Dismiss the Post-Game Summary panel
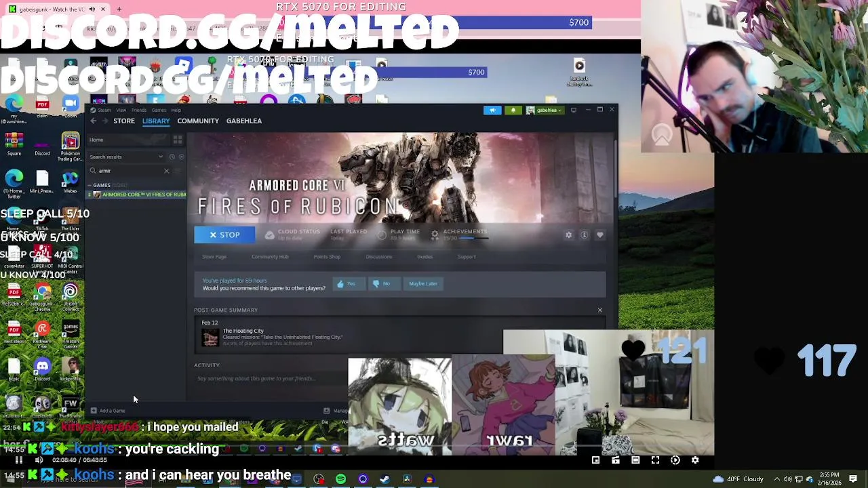Image resolution: width=868 pixels, height=488 pixels. [600, 310]
